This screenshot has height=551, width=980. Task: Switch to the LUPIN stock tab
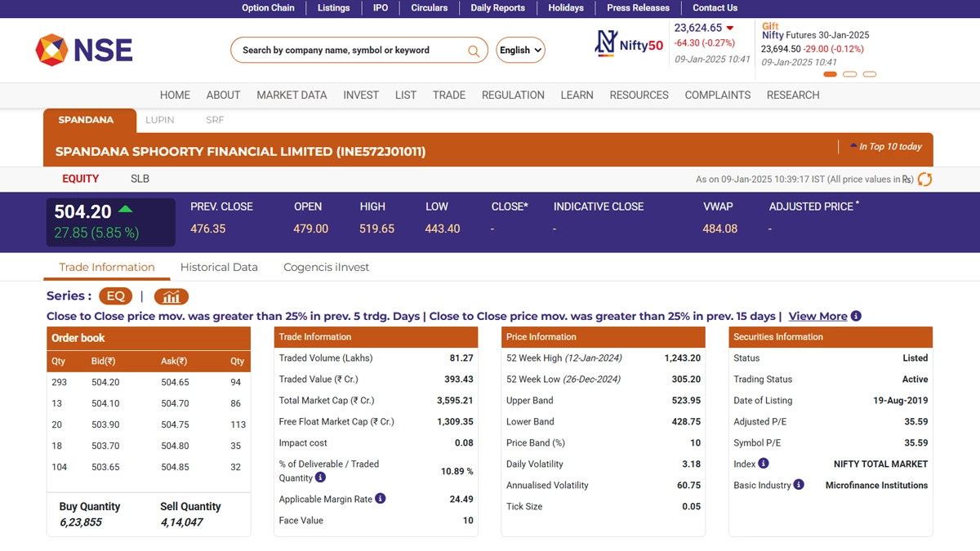pos(160,120)
